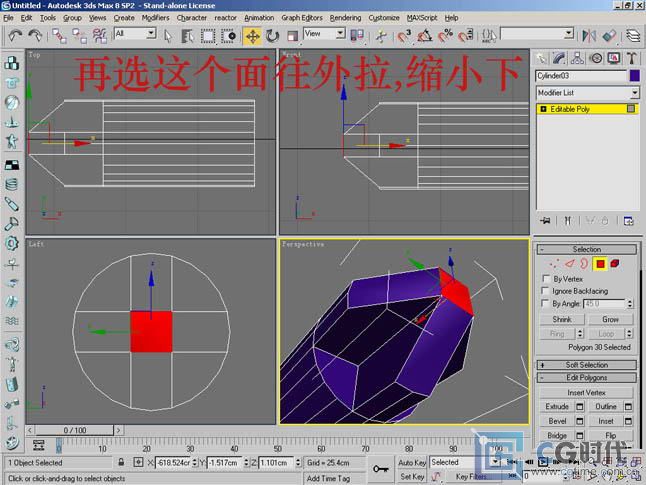The width and height of the screenshot is (646, 485).
Task: Click the Undo arrow icon
Action: click(15, 36)
